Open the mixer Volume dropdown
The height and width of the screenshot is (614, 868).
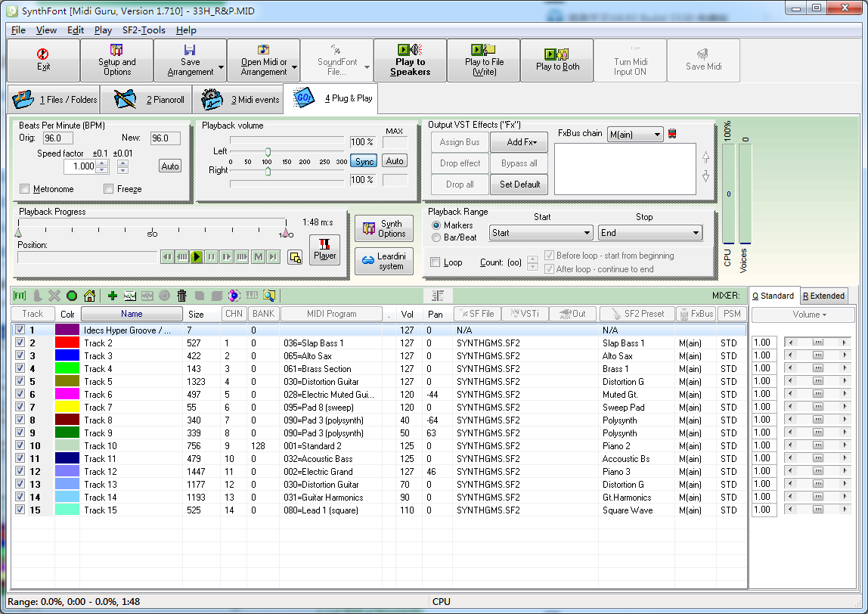(803, 315)
